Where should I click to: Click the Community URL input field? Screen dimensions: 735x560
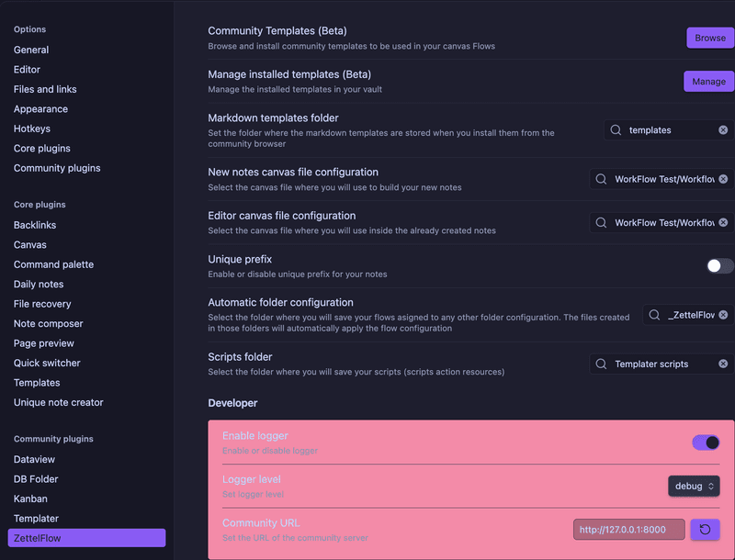(628, 530)
